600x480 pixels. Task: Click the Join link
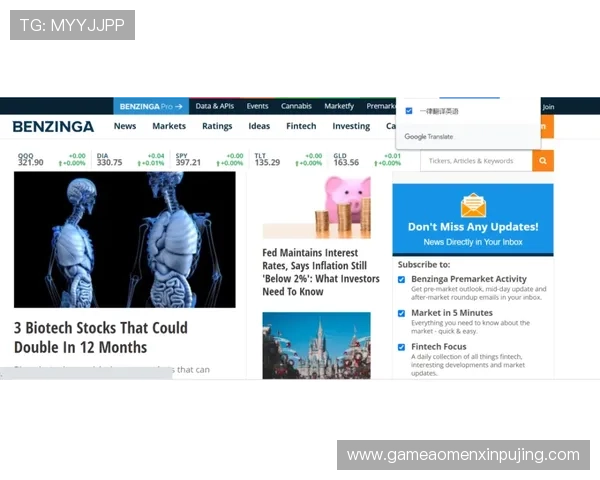click(548, 107)
